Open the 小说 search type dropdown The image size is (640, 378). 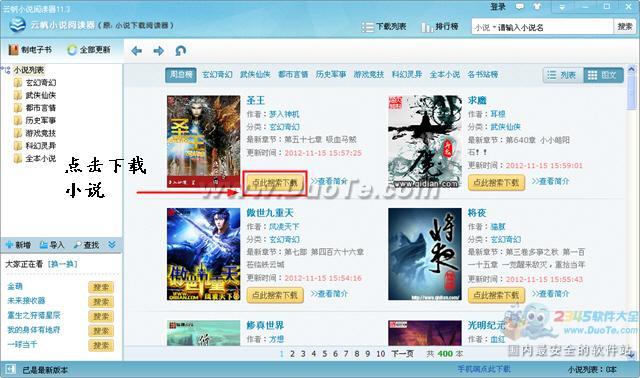(x=485, y=27)
